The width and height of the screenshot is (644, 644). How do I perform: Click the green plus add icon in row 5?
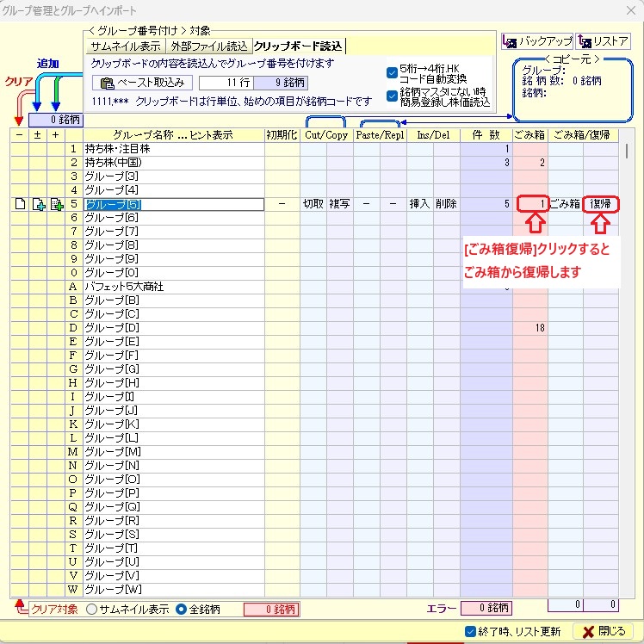57,205
